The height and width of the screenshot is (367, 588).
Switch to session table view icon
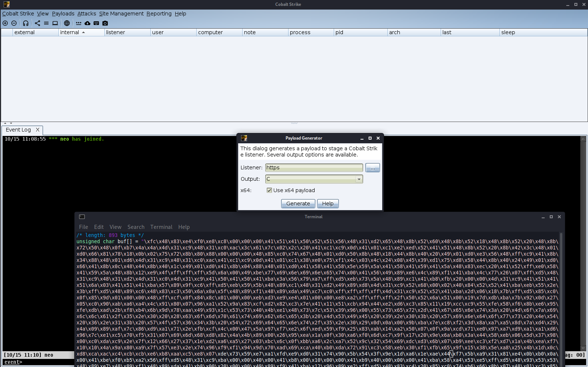coord(46,23)
